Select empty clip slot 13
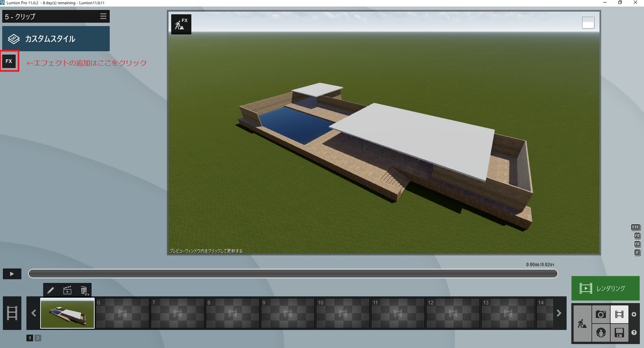This screenshot has height=348, width=644. pyautogui.click(x=508, y=313)
